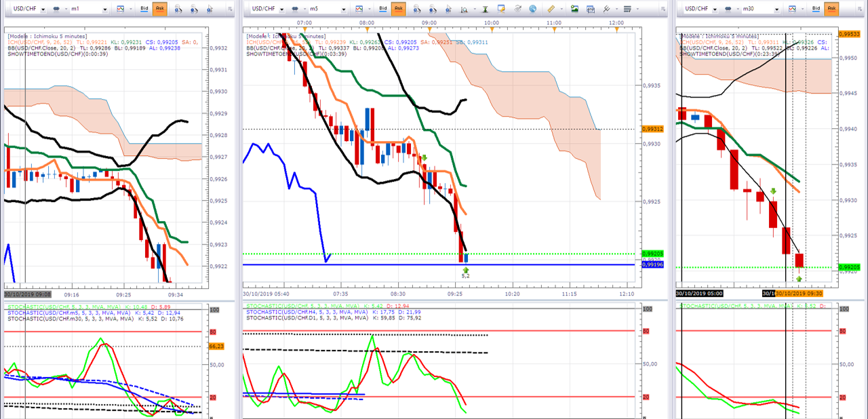
Task: Select the zoom cursor tool in the m1 chart toolbar
Action: pyautogui.click(x=210, y=9)
